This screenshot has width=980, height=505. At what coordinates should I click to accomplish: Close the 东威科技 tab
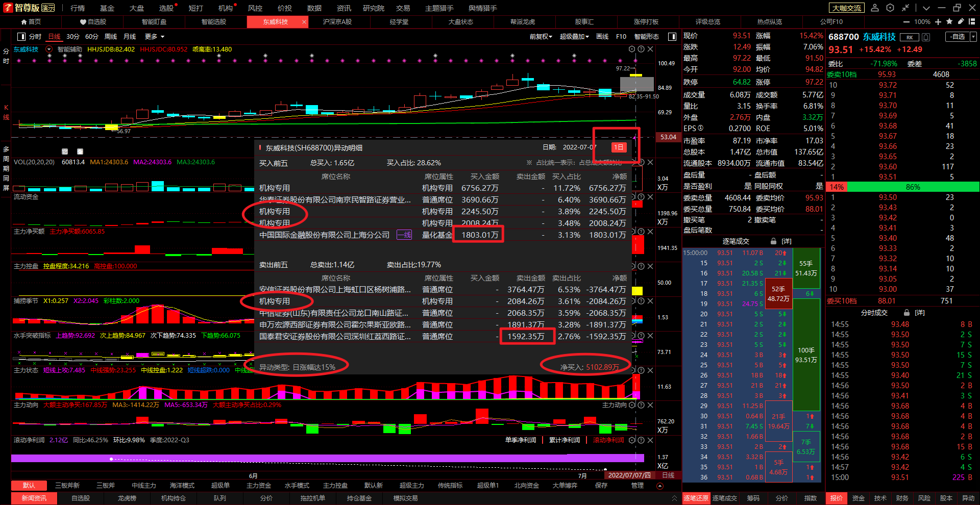[x=304, y=22]
